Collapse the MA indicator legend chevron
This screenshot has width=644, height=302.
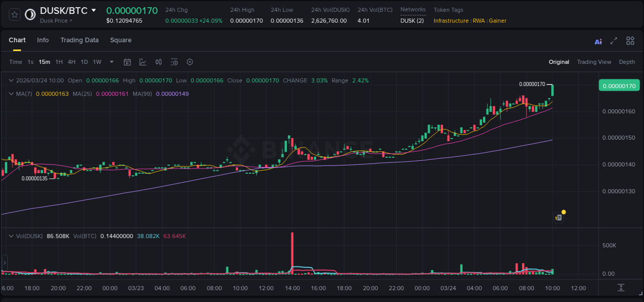11,94
